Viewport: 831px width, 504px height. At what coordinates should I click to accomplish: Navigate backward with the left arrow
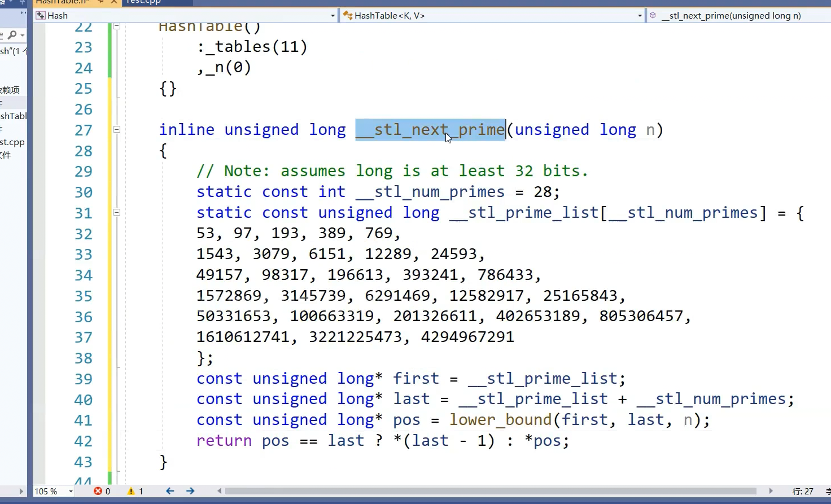coord(170,491)
